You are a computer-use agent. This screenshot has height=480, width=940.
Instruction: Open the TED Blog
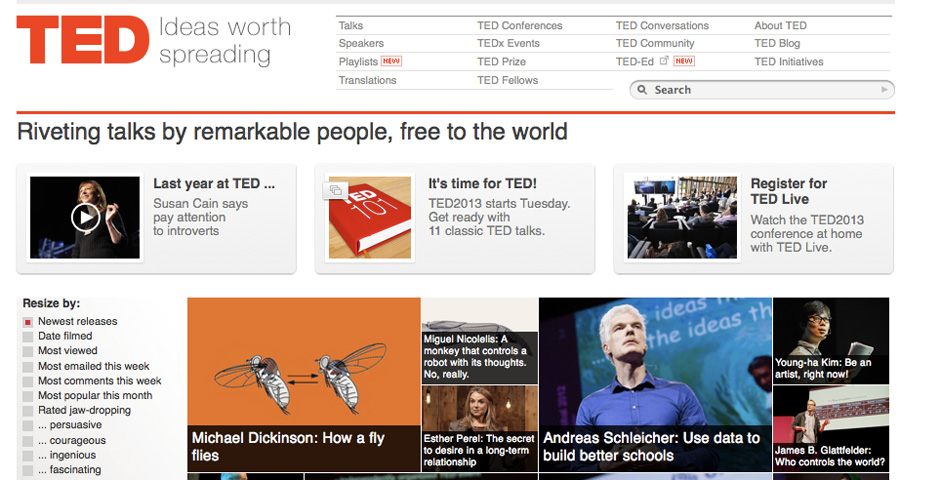tap(777, 43)
